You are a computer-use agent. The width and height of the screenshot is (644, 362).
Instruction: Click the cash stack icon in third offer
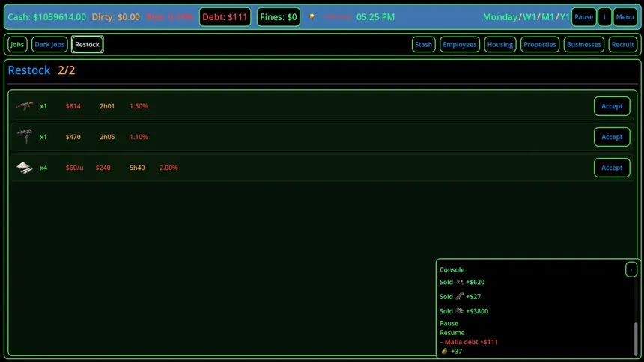click(x=25, y=168)
